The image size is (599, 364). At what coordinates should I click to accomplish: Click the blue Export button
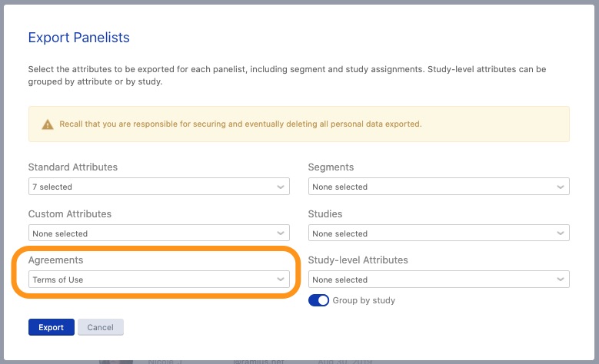click(52, 327)
